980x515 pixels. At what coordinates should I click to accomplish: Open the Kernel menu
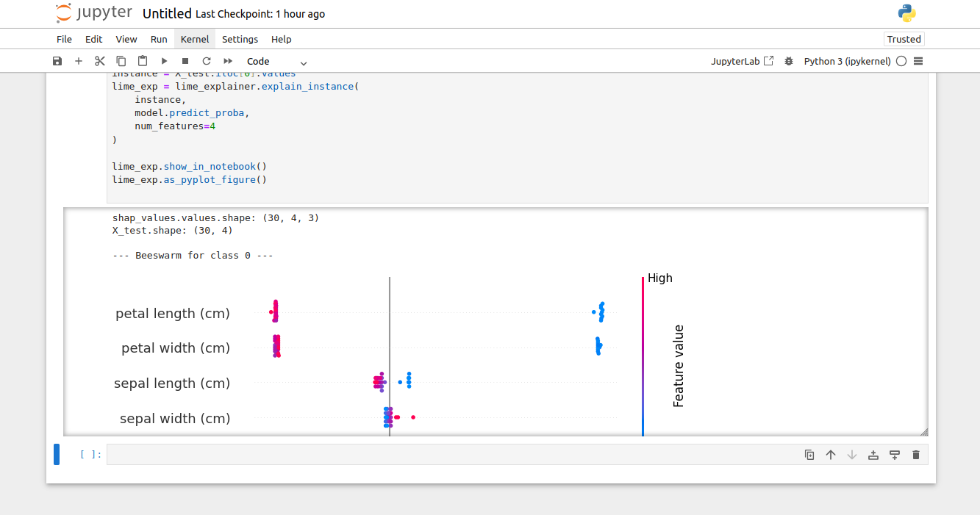[195, 39]
